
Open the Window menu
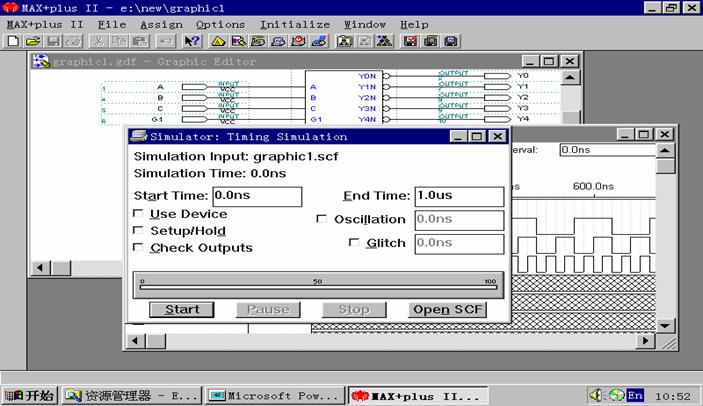tap(365, 24)
